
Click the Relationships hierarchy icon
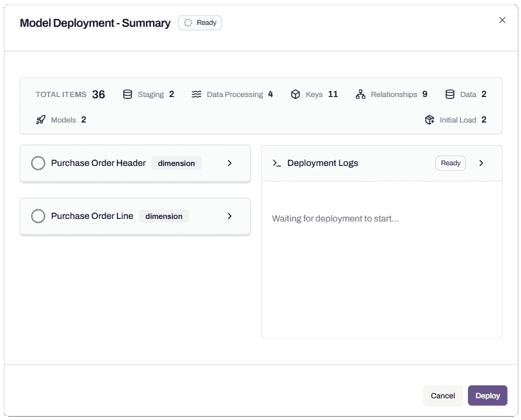(361, 94)
